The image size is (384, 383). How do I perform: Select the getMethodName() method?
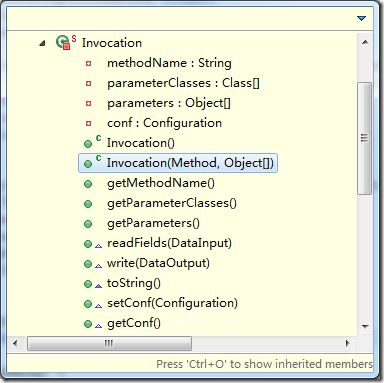coord(161,183)
